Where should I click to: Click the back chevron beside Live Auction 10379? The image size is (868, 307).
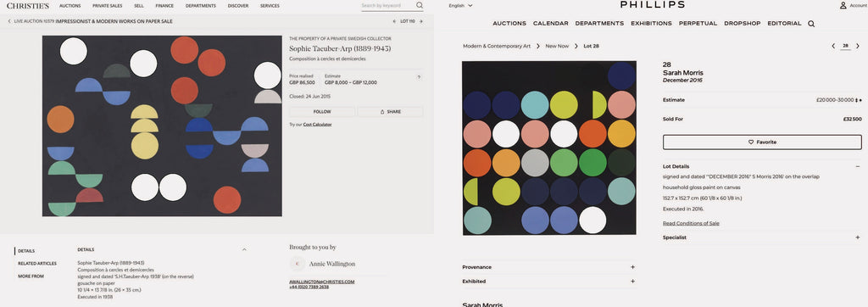pyautogui.click(x=9, y=21)
